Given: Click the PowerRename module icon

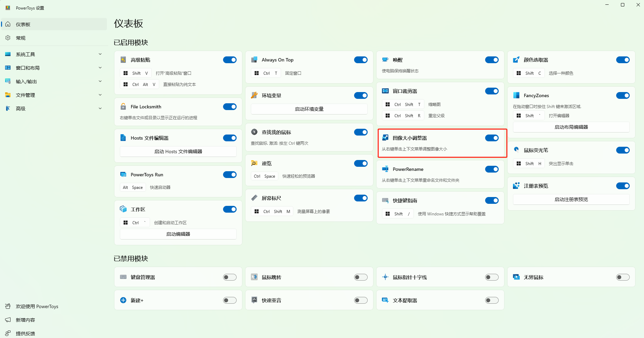Looking at the screenshot, I should point(385,169).
